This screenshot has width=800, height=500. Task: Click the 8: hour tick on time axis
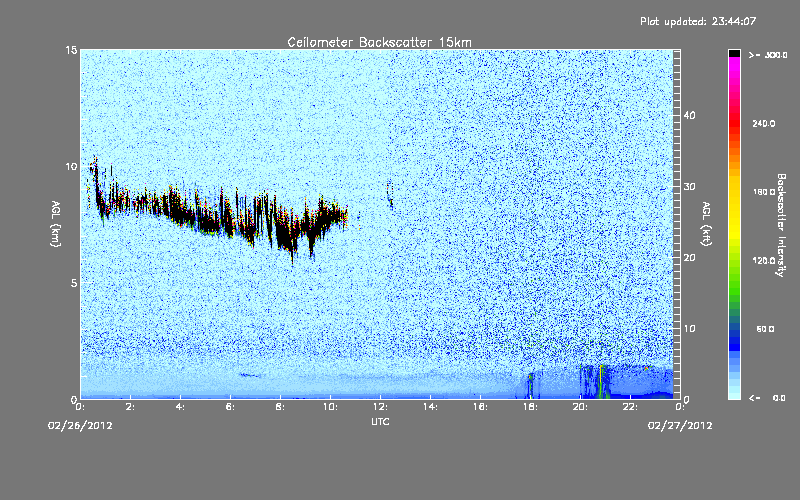pyautogui.click(x=281, y=407)
